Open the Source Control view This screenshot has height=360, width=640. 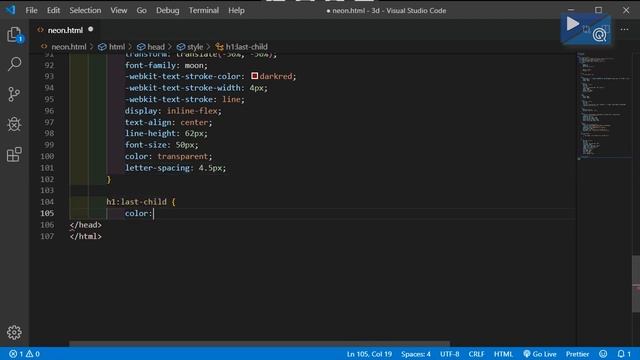pos(14,94)
